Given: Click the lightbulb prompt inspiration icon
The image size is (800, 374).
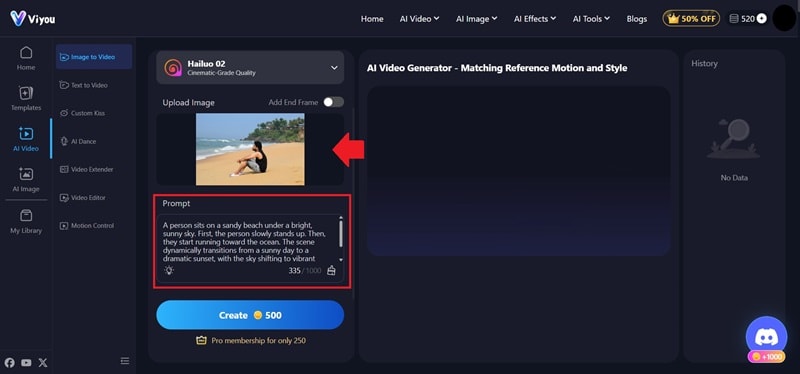Looking at the screenshot, I should tap(169, 270).
